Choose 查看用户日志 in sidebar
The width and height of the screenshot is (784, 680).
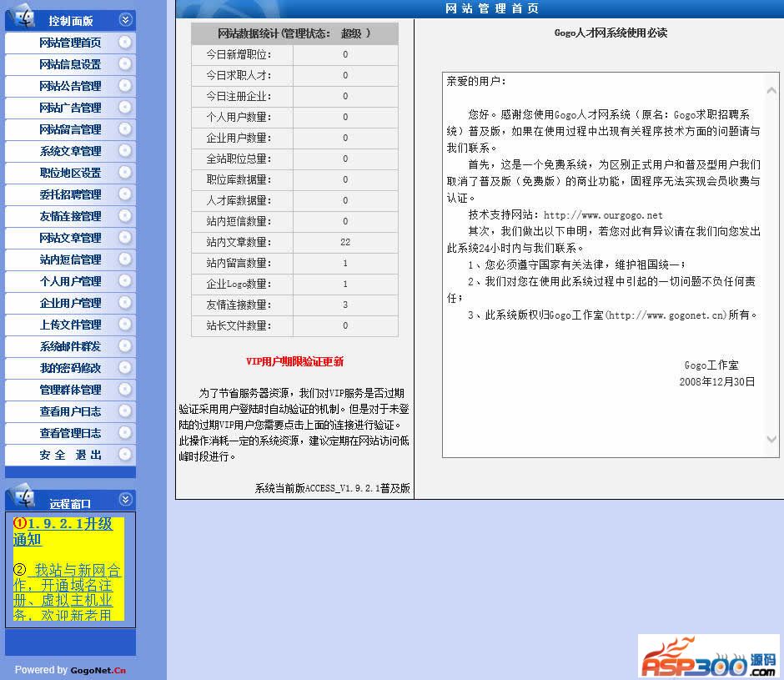[x=70, y=411]
